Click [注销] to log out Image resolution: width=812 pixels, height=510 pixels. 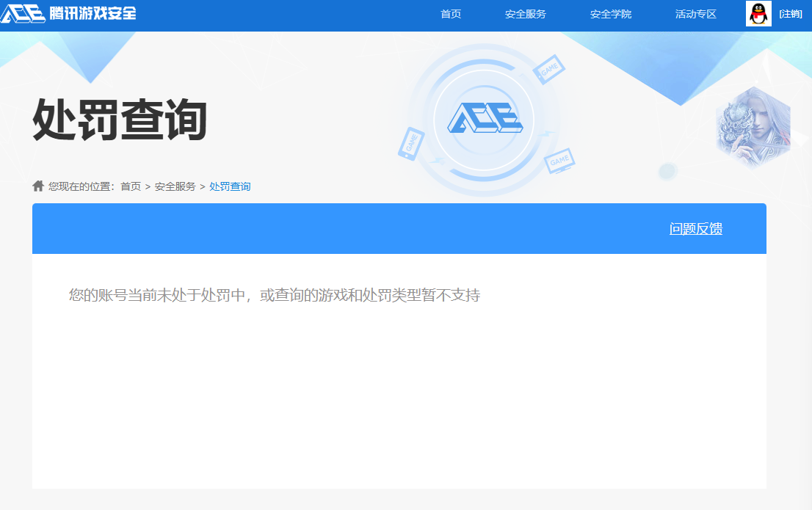[x=791, y=13]
